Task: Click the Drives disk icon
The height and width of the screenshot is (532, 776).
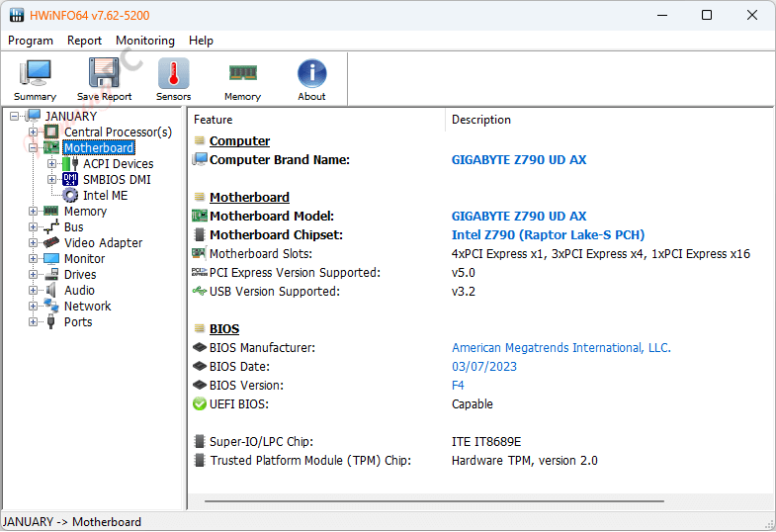Action: [51, 274]
